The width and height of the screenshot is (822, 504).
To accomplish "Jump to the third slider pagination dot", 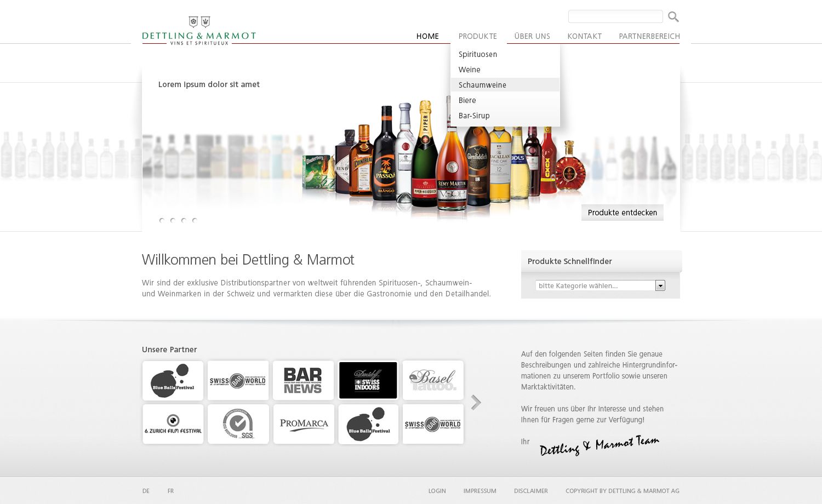I will 184,220.
